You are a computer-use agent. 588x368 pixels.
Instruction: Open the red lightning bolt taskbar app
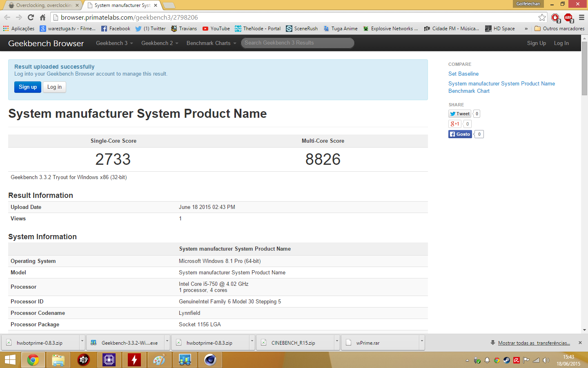click(x=134, y=360)
